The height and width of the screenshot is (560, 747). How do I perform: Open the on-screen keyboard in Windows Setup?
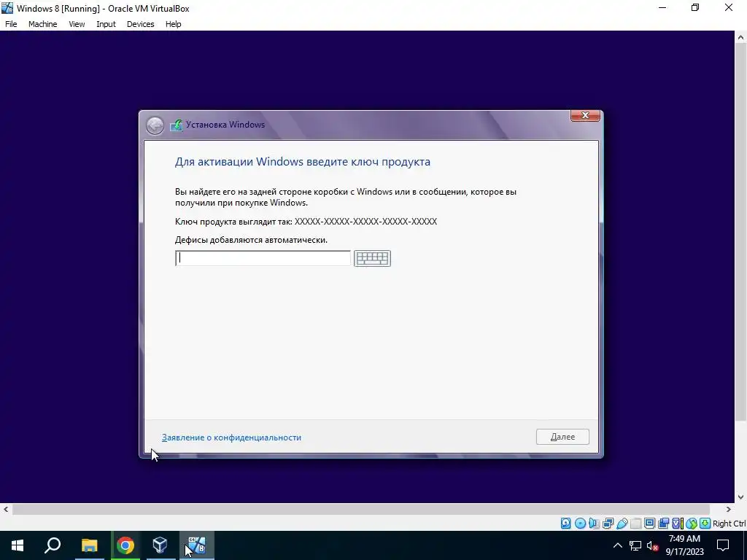click(x=372, y=258)
